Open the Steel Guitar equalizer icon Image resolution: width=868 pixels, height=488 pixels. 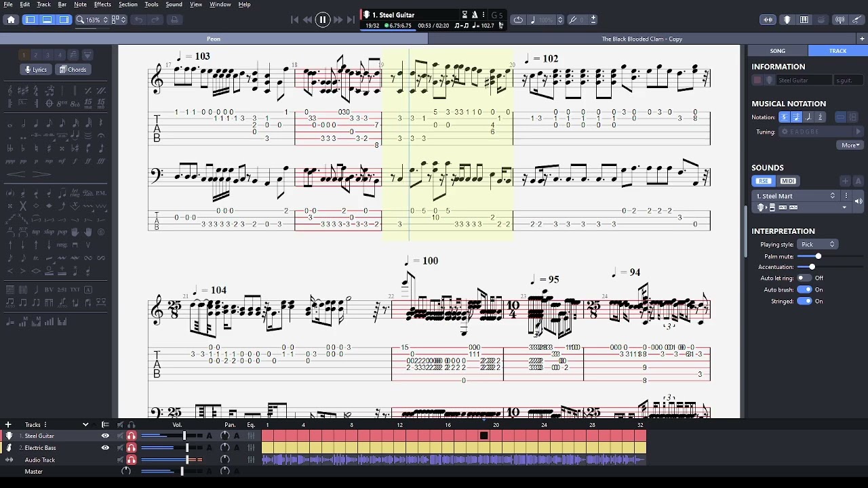pos(251,436)
